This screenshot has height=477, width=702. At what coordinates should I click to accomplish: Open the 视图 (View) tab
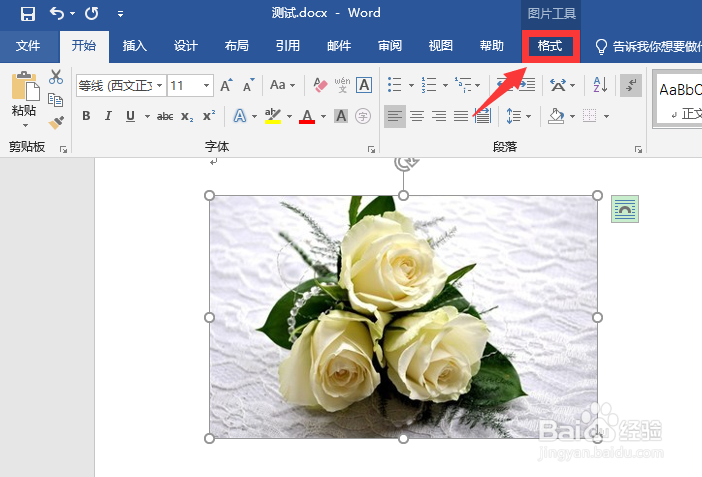tap(441, 46)
